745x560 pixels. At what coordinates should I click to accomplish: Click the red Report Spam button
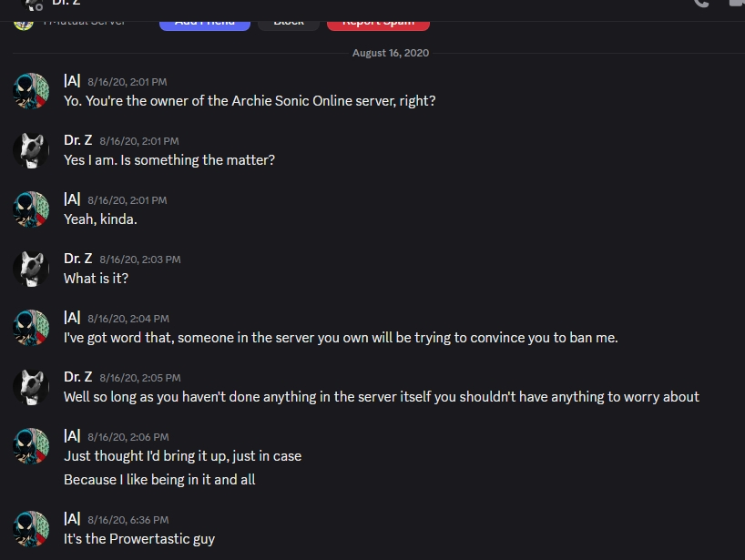pyautogui.click(x=378, y=22)
